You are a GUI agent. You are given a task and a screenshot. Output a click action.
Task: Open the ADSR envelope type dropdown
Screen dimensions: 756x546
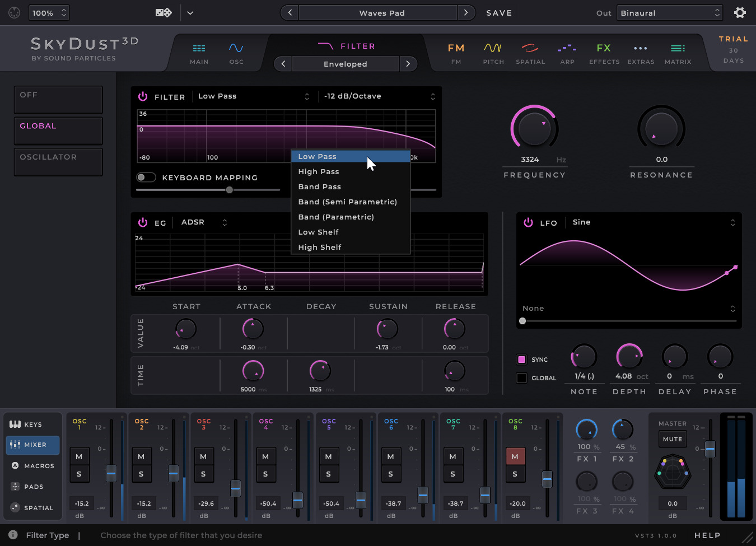(x=204, y=222)
